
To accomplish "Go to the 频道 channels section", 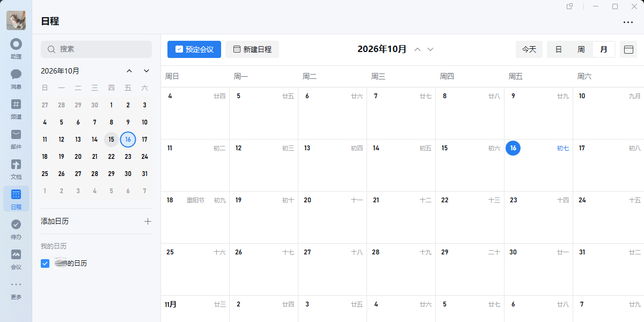I will tap(16, 108).
